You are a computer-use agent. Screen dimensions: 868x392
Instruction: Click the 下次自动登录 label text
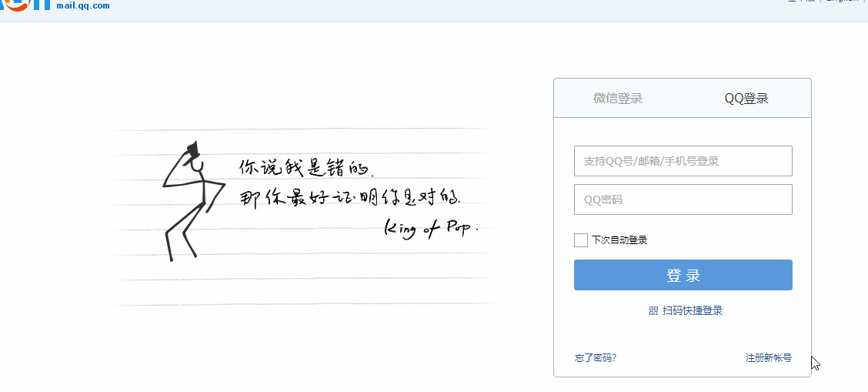pos(619,240)
